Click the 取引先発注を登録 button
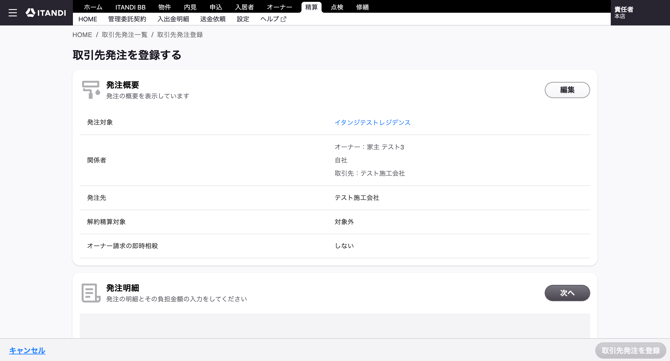Viewport: 670px width, 361px height. (631, 351)
